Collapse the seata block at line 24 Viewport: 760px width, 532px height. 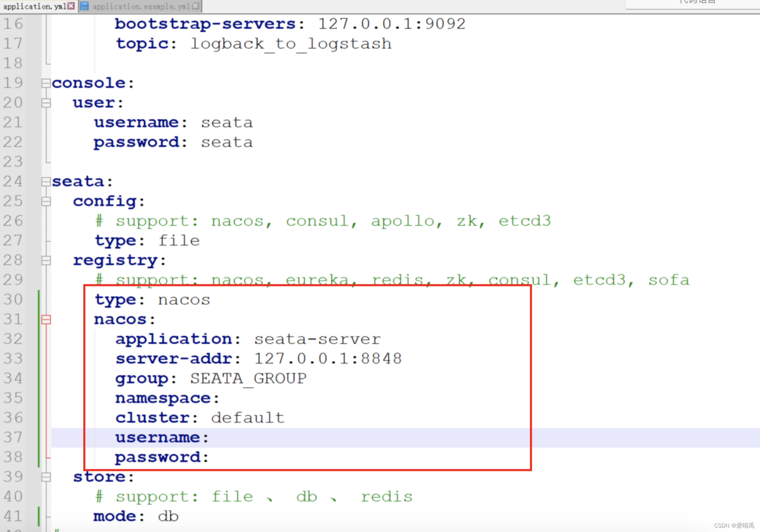(45, 181)
